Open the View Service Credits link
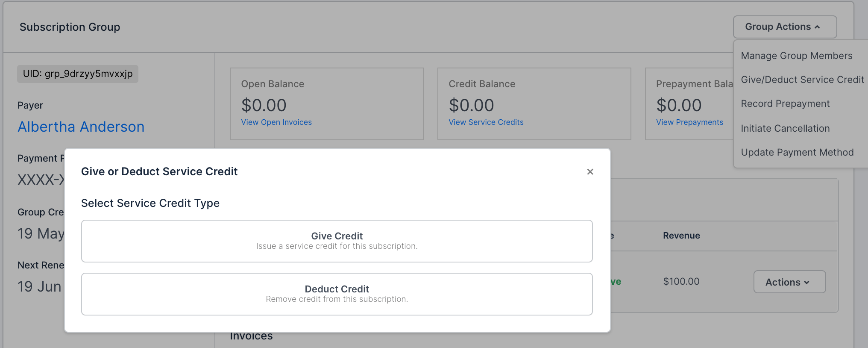This screenshot has height=348, width=868. pyautogui.click(x=486, y=122)
